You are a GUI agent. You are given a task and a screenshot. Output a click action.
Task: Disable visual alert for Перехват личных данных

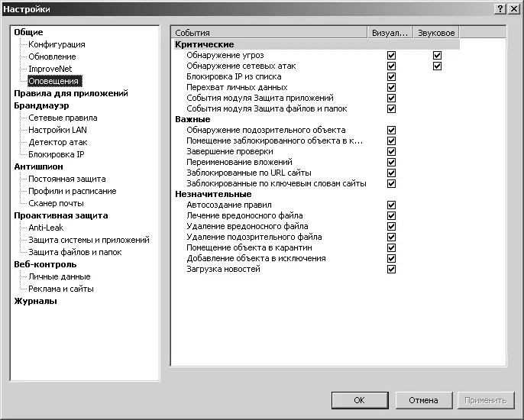[x=392, y=88]
